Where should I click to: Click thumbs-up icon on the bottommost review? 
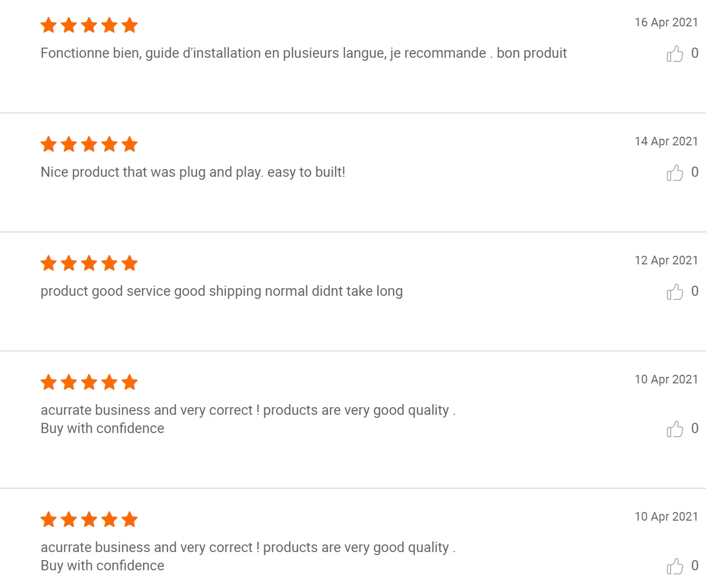click(675, 566)
